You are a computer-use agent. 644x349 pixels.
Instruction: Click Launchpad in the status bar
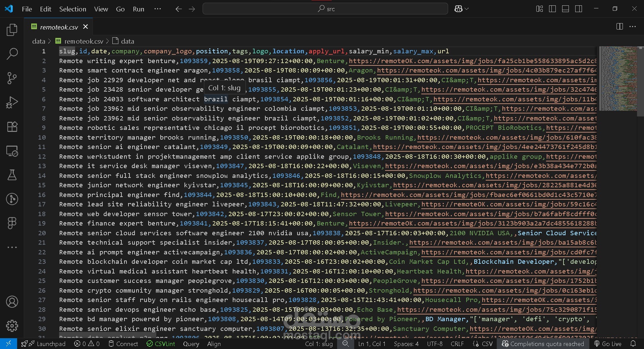[43, 344]
